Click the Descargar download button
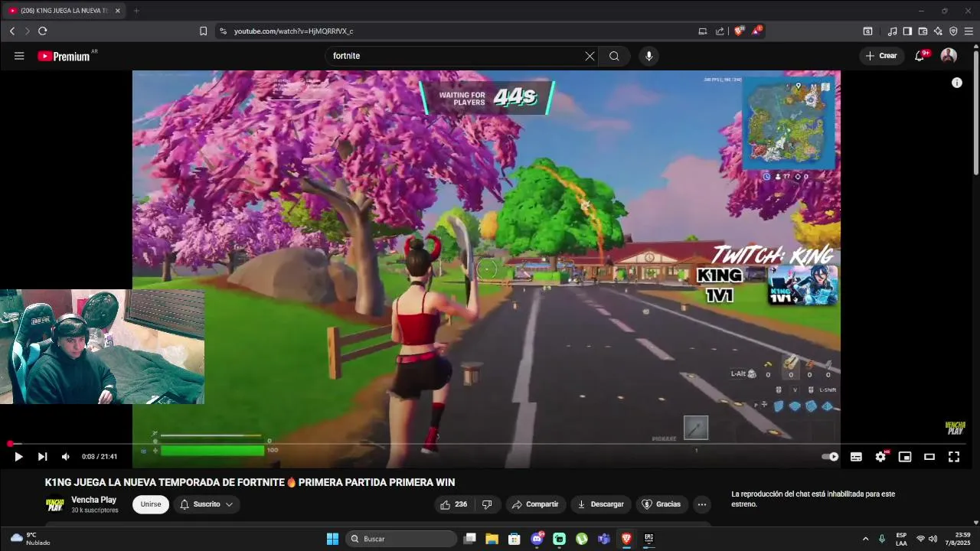 pyautogui.click(x=600, y=504)
